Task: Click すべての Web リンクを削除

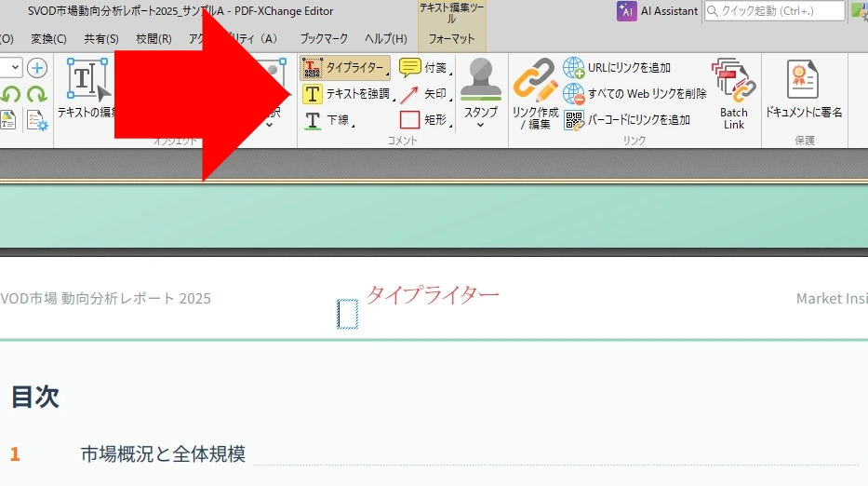Action: 634,94
